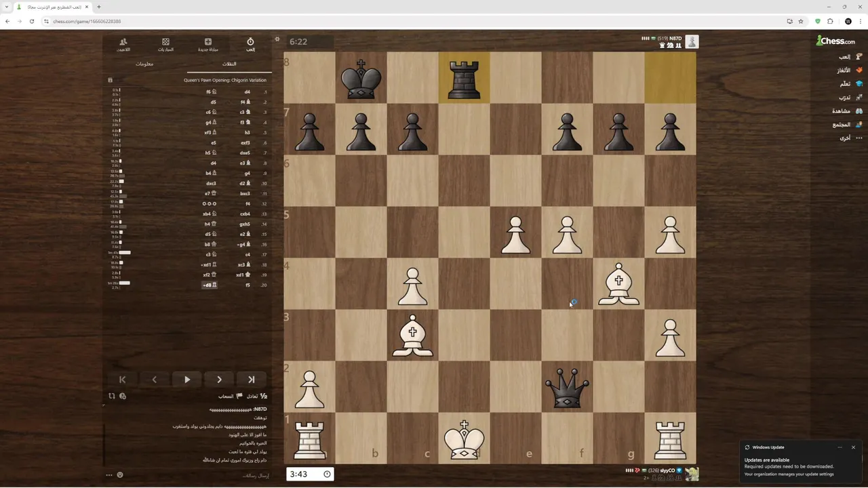
Task: Click opponent name N87D
Action: click(675, 39)
